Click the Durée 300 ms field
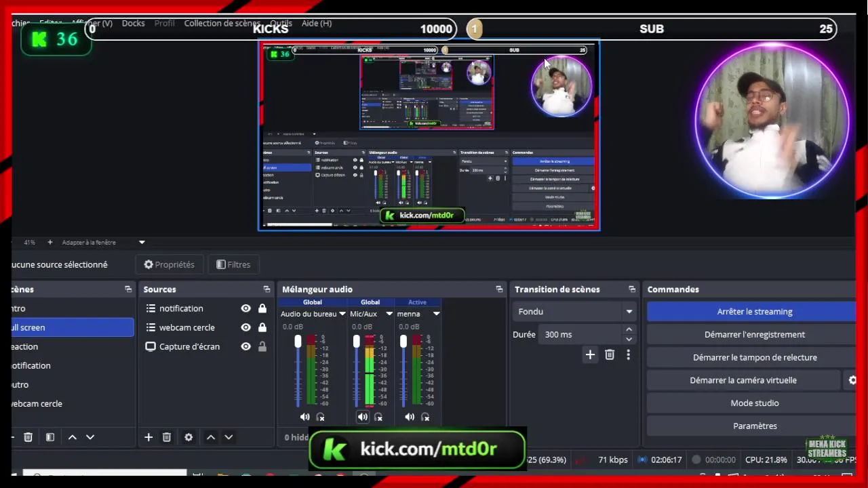Viewport: 868px width, 488px height. point(581,335)
